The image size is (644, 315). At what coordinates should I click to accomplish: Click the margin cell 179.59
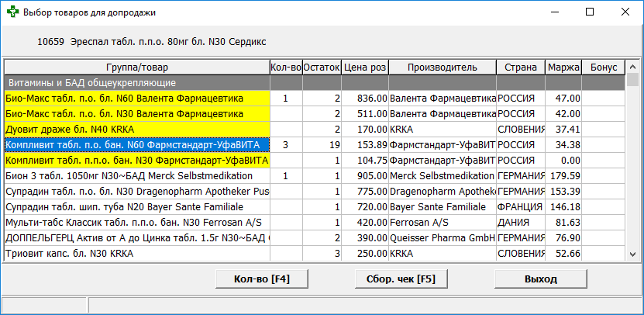tap(563, 176)
